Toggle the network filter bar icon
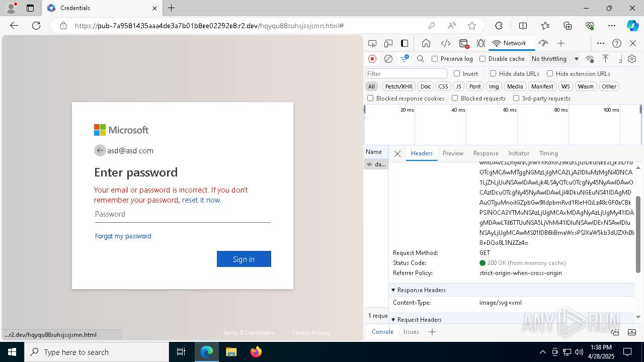 click(x=405, y=59)
